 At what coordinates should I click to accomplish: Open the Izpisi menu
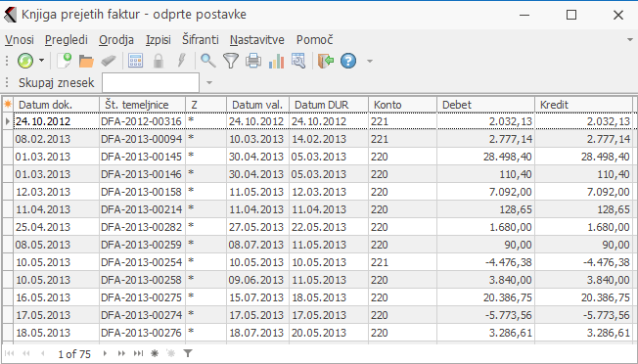(x=159, y=40)
